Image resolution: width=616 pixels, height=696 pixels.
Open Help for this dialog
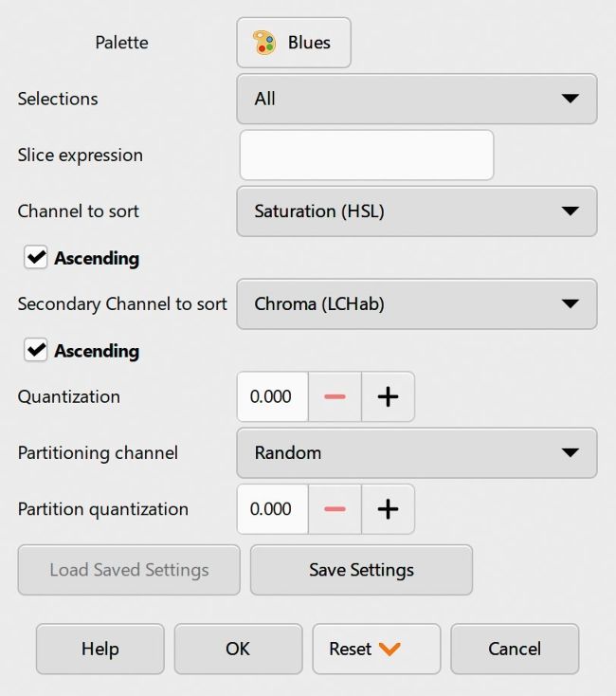tap(100, 649)
